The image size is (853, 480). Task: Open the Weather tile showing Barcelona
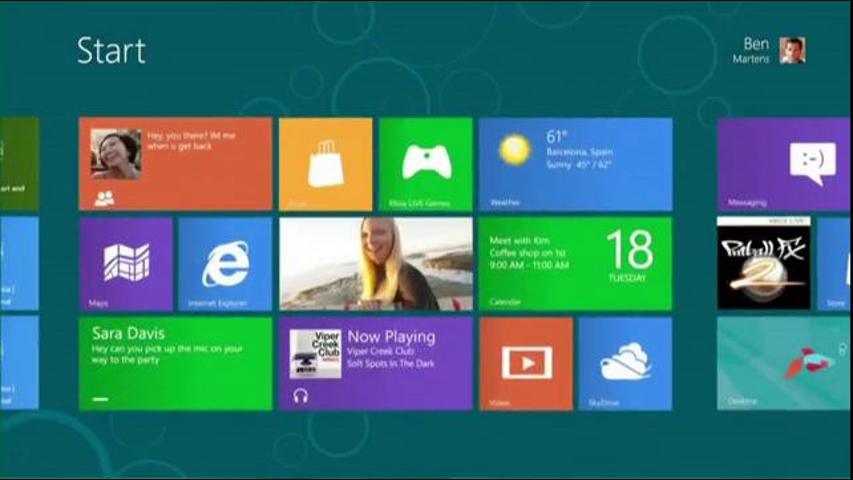tap(576, 164)
